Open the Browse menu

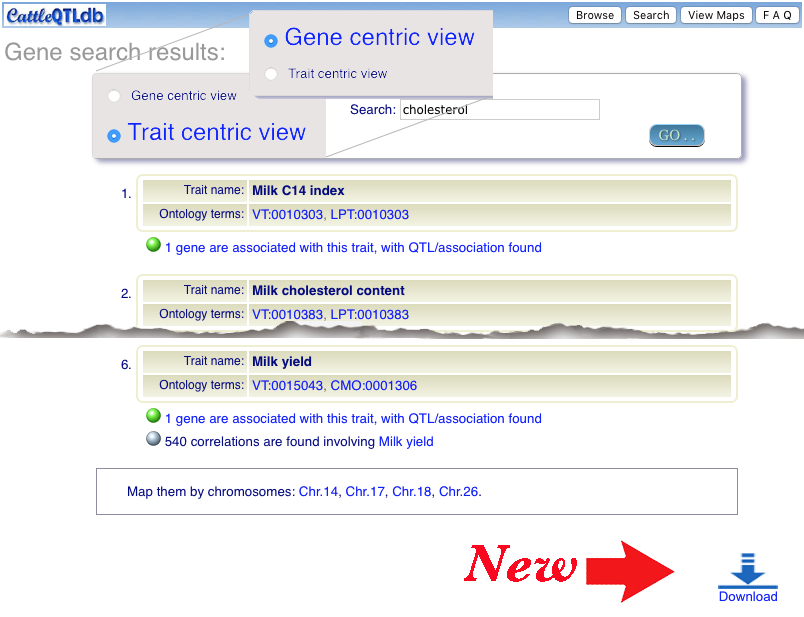click(x=595, y=15)
